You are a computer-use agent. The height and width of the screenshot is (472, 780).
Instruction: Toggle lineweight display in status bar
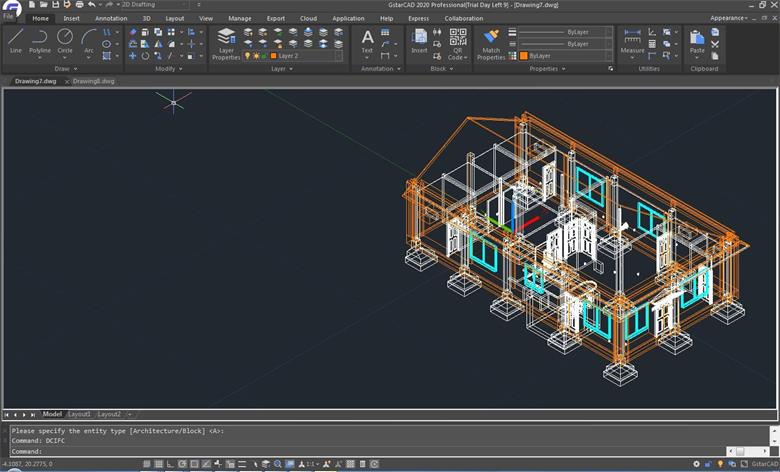(242, 464)
